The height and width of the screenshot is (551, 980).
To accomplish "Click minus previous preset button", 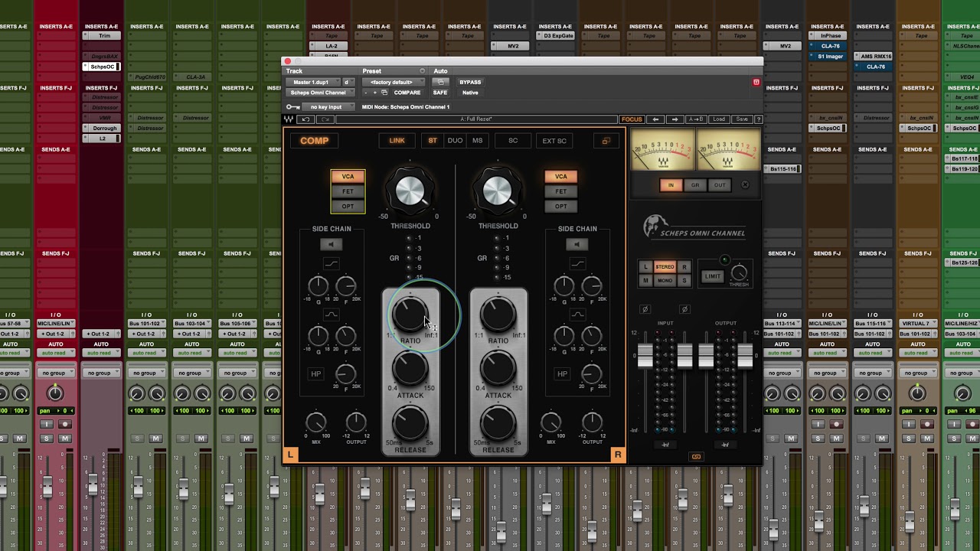I will coord(365,93).
